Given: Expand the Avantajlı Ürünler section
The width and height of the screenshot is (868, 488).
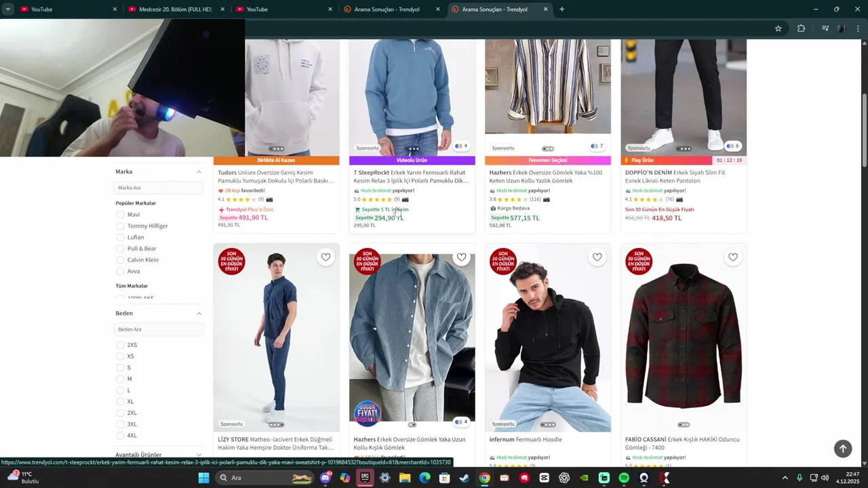Looking at the screenshot, I should point(199,455).
